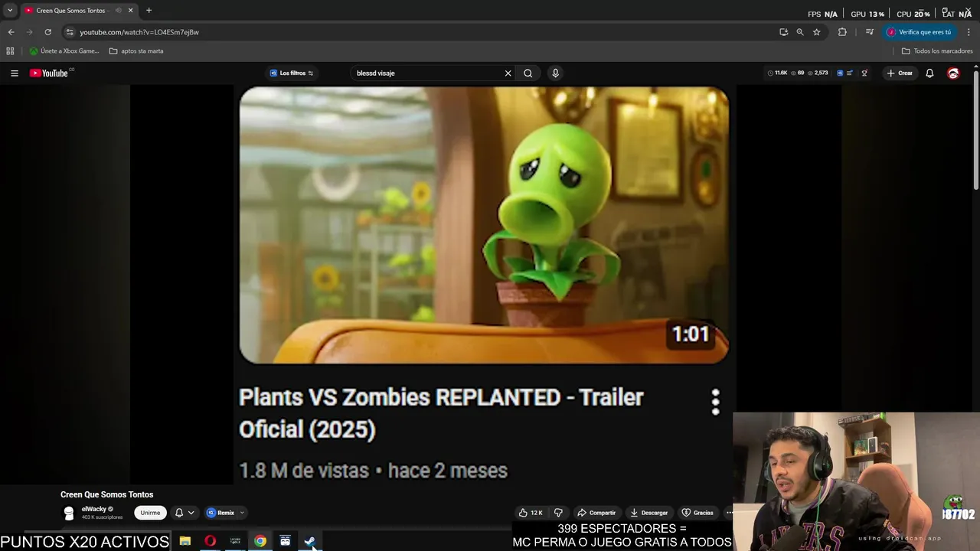Open the tab search dropdown

point(10,11)
